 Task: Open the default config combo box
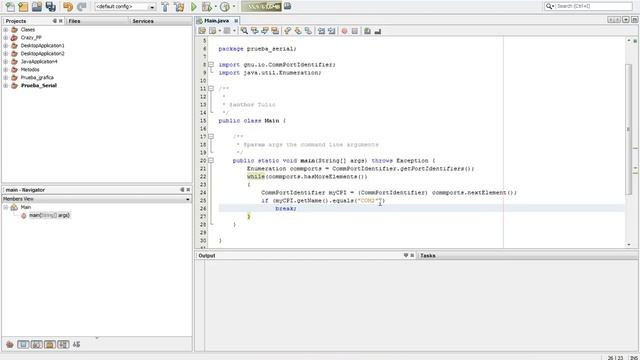tap(125, 7)
